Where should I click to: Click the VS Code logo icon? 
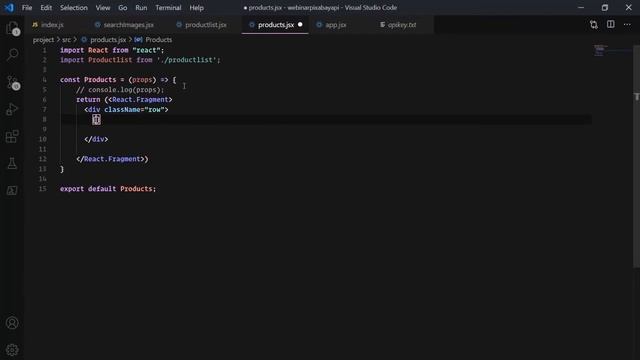point(9,7)
